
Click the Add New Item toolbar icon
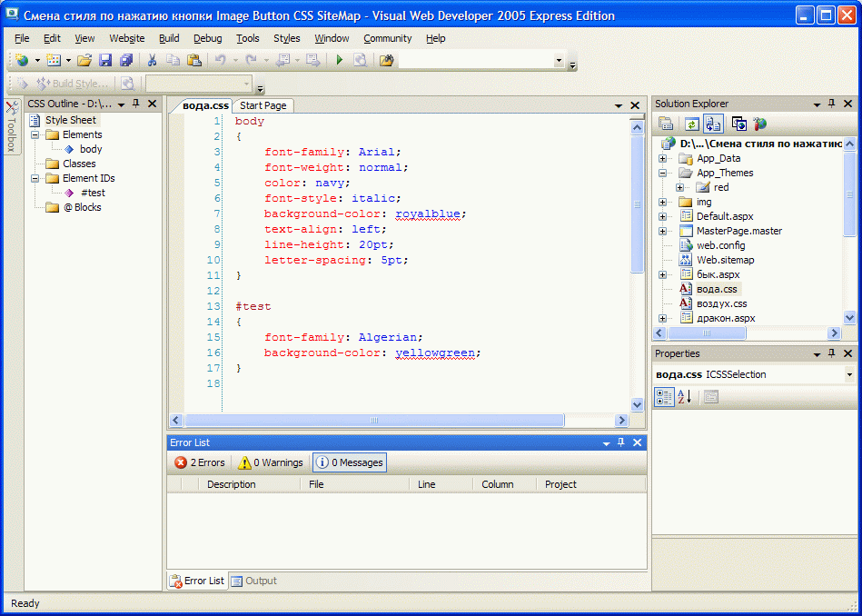click(54, 60)
